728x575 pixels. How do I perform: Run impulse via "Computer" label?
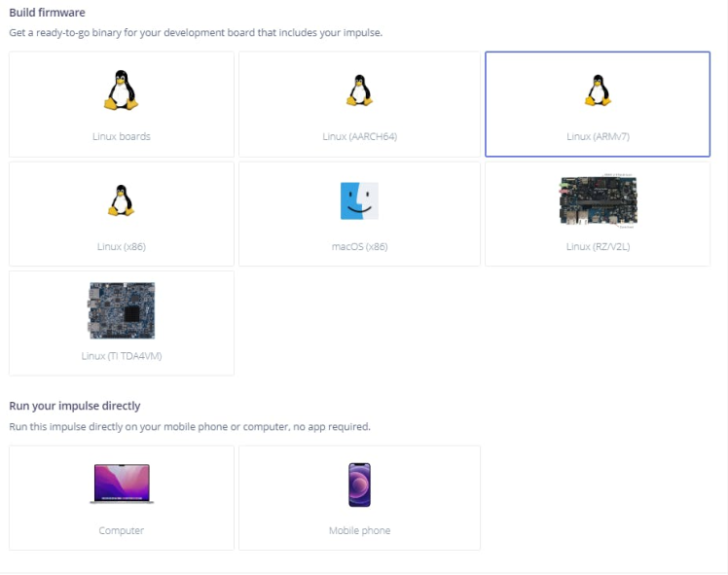[122, 530]
